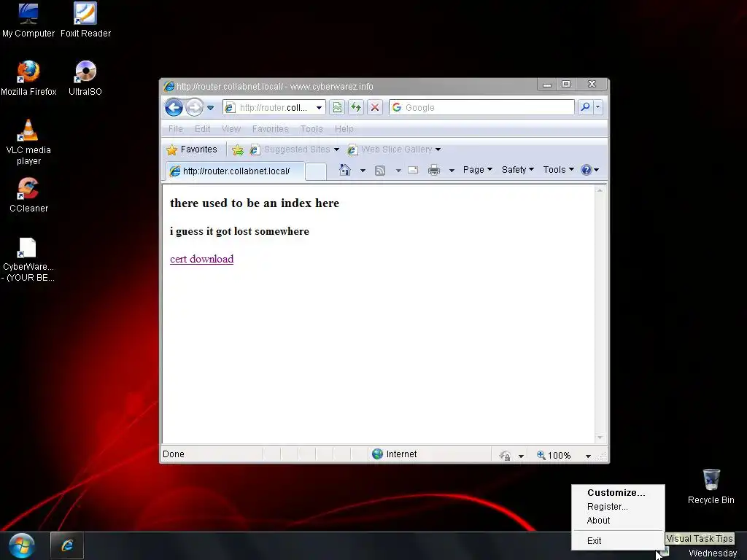Open the Favorites menu in the menu bar
Screen dimensions: 747x560
click(x=270, y=129)
